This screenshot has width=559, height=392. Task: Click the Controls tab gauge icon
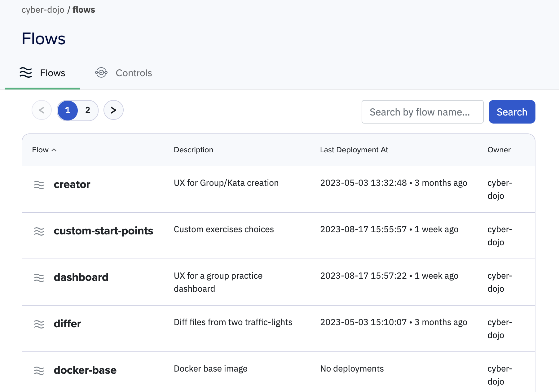[101, 72]
